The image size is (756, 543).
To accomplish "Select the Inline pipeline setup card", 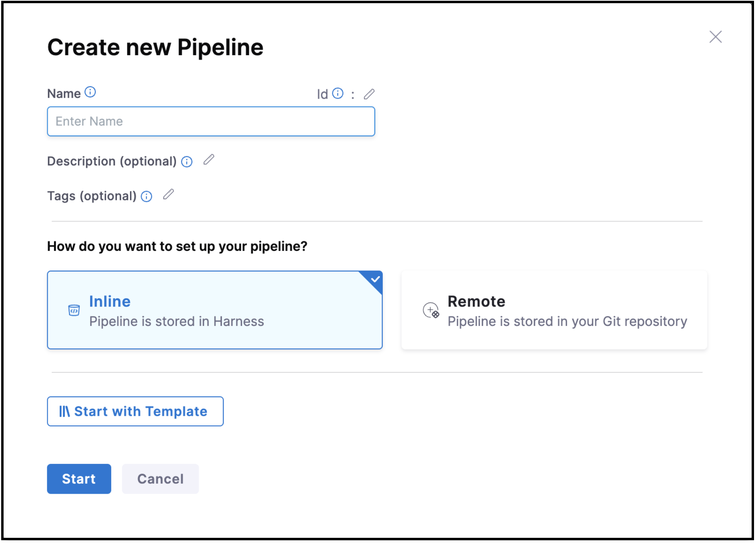I will coord(215,310).
